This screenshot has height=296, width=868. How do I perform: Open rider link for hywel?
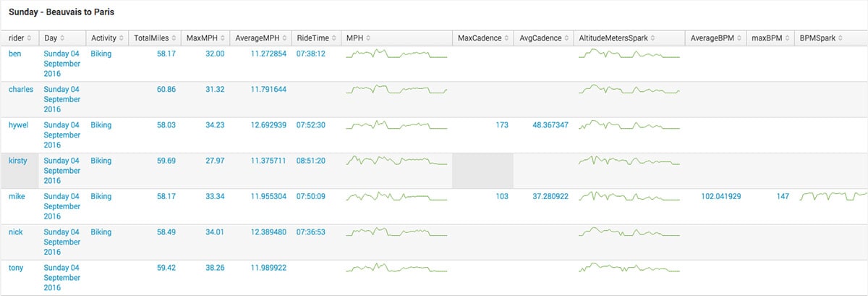coord(18,125)
